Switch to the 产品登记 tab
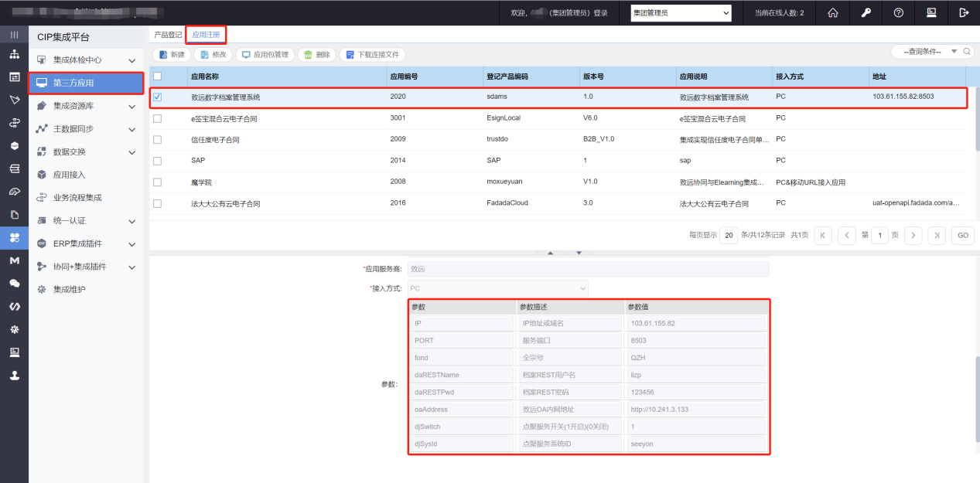Viewport: 980px width, 483px height. point(168,35)
